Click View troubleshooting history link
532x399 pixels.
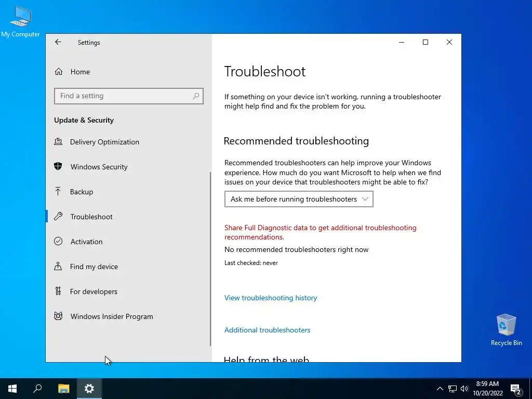pyautogui.click(x=271, y=298)
